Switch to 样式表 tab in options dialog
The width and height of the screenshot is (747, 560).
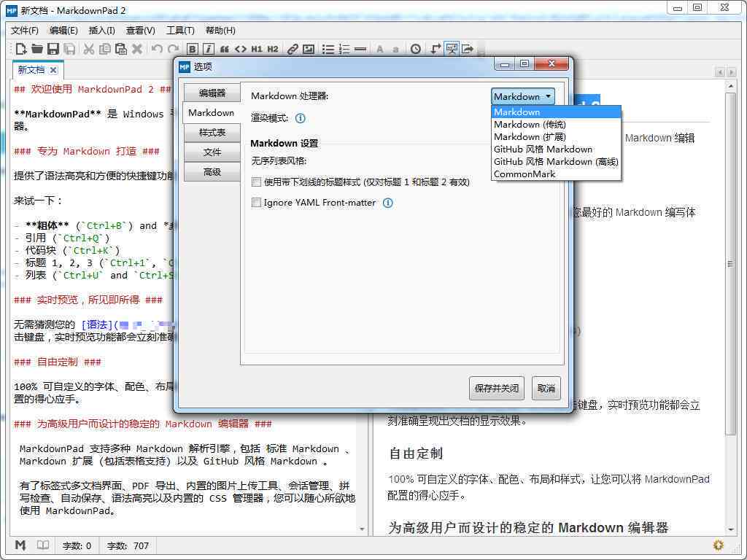point(212,133)
